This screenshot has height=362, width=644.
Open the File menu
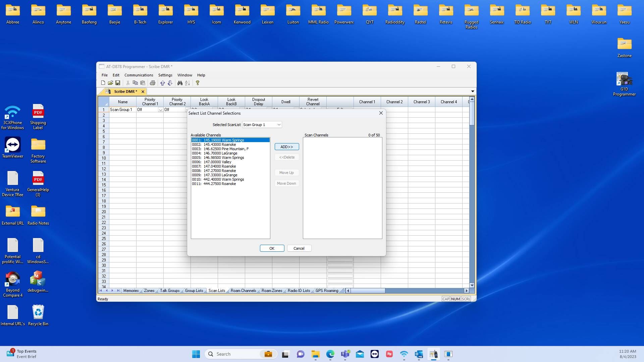point(105,75)
